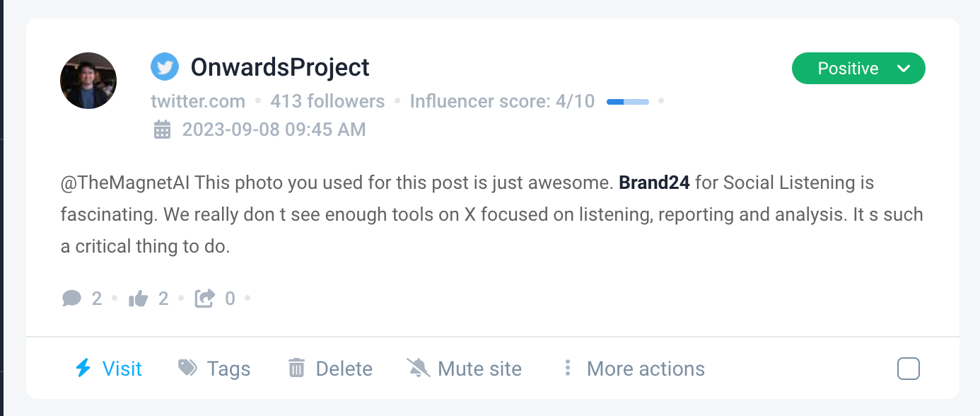Click the Twitter bird icon

pos(165,67)
